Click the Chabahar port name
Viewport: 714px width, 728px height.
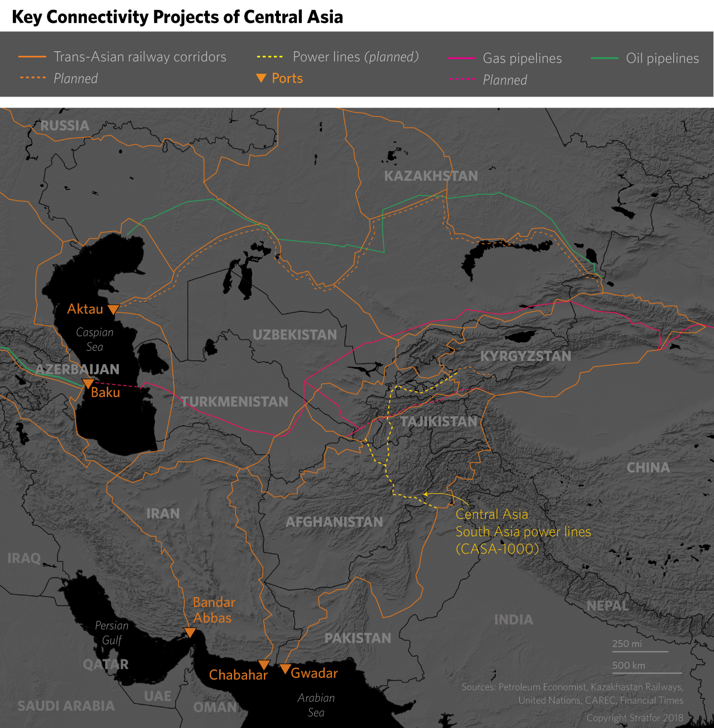click(238, 675)
